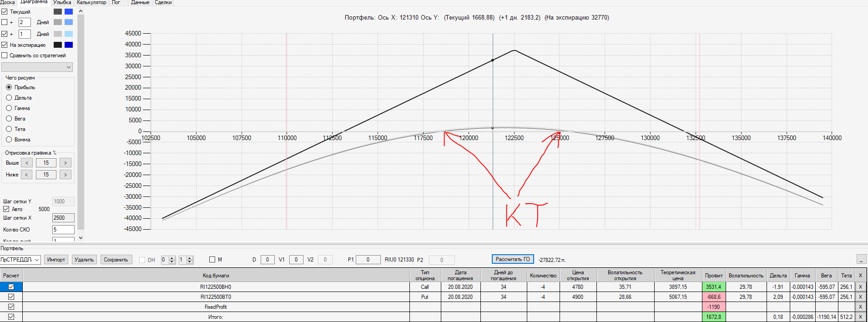Open the ПрСТРЕДДЛ portfolio dropdown
The image size is (868, 322).
[x=20, y=260]
